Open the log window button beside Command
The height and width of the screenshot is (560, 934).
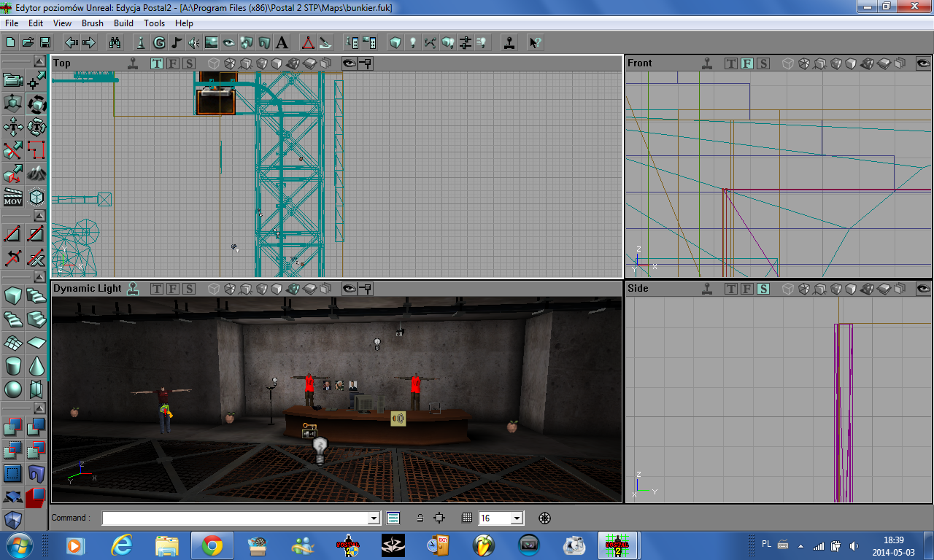pyautogui.click(x=393, y=518)
